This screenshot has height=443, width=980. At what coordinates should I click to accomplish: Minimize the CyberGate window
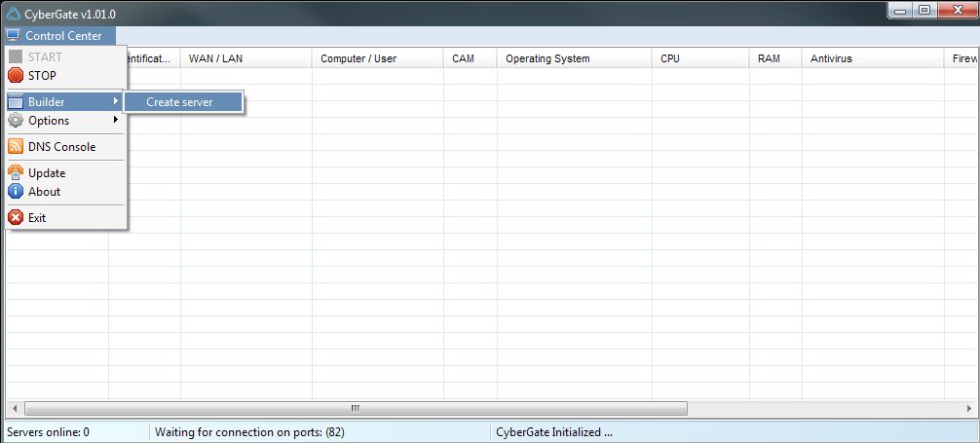[x=901, y=10]
